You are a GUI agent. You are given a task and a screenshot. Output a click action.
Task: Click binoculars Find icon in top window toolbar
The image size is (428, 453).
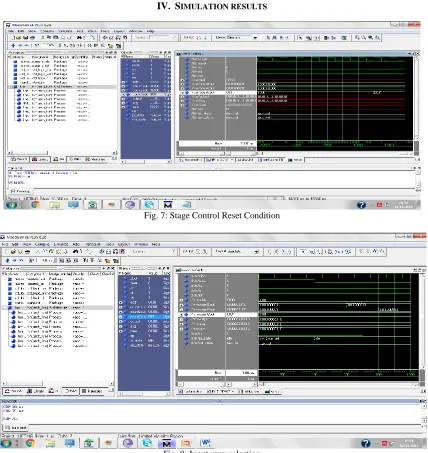click(x=79, y=38)
